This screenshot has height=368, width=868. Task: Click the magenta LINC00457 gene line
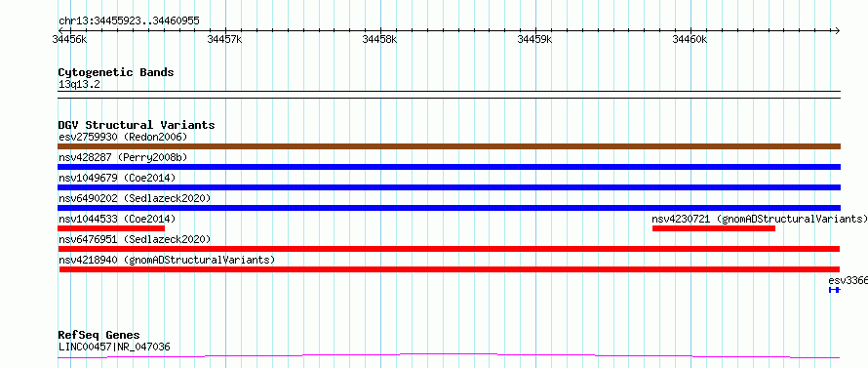click(x=449, y=355)
